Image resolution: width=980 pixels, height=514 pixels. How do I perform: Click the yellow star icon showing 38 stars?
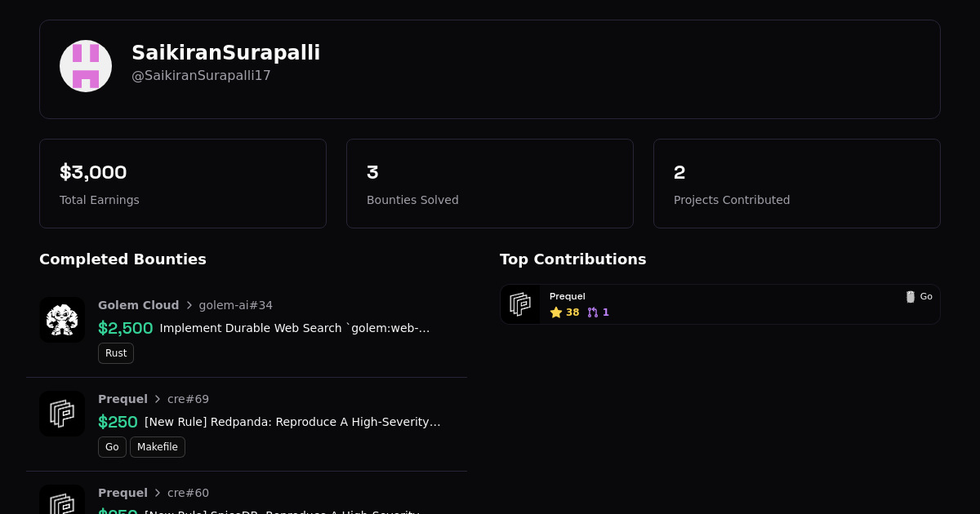click(556, 312)
